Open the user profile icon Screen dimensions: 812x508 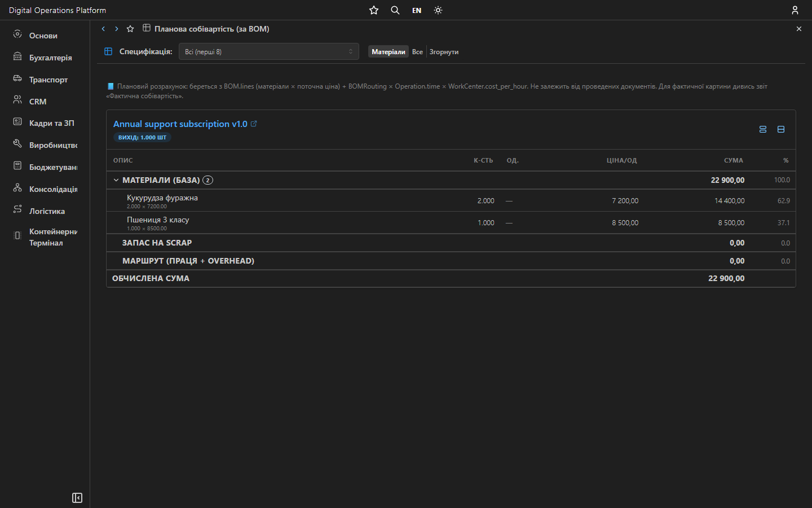(x=795, y=10)
